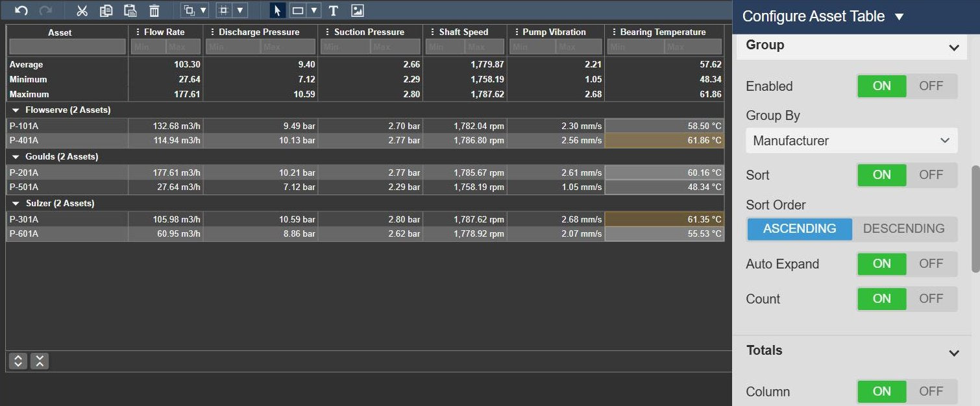Open the Group By Manufacturer dropdown
Viewport: 980px width, 406px height.
click(851, 141)
